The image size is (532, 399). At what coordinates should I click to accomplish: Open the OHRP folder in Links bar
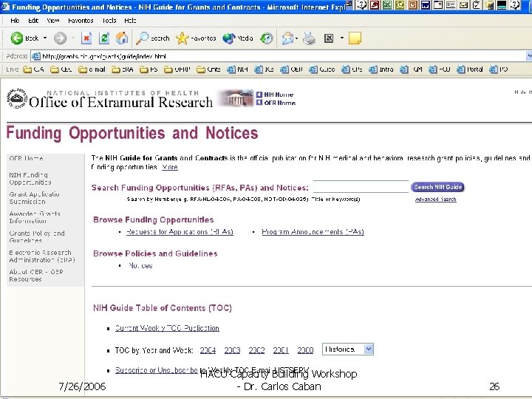[177, 69]
